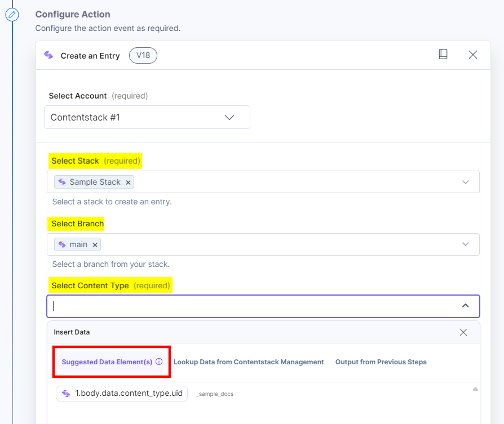Click the pencil edit step icon
The width and height of the screenshot is (504, 424).
12,15
